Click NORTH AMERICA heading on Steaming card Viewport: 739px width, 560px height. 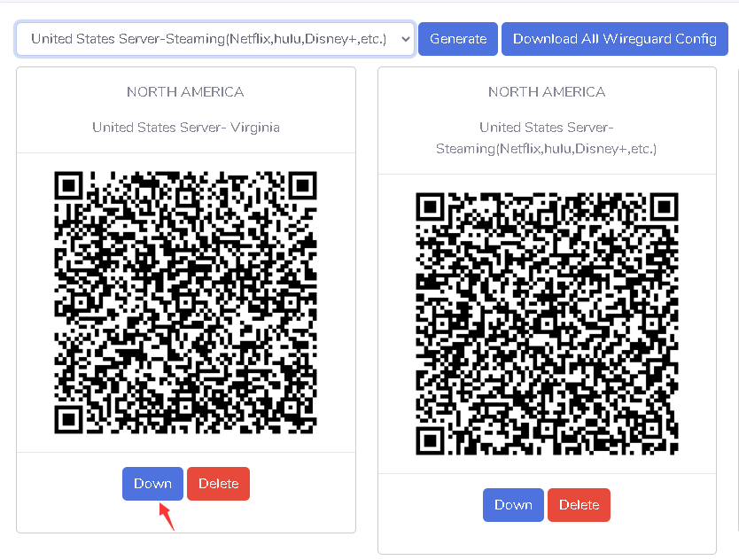547,92
